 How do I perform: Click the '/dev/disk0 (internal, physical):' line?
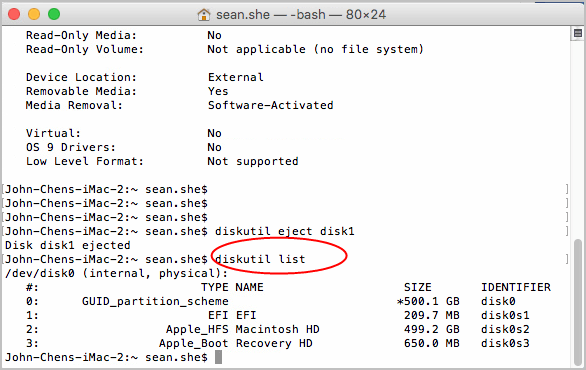point(116,273)
